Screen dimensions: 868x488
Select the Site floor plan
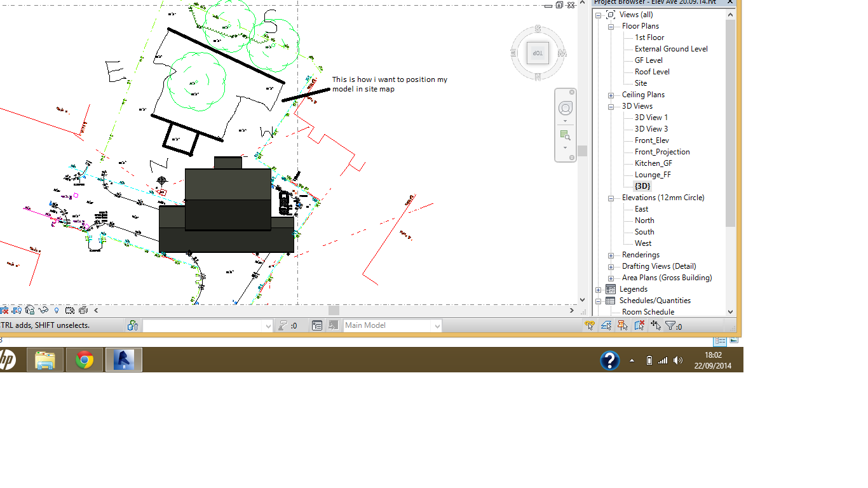(x=641, y=83)
